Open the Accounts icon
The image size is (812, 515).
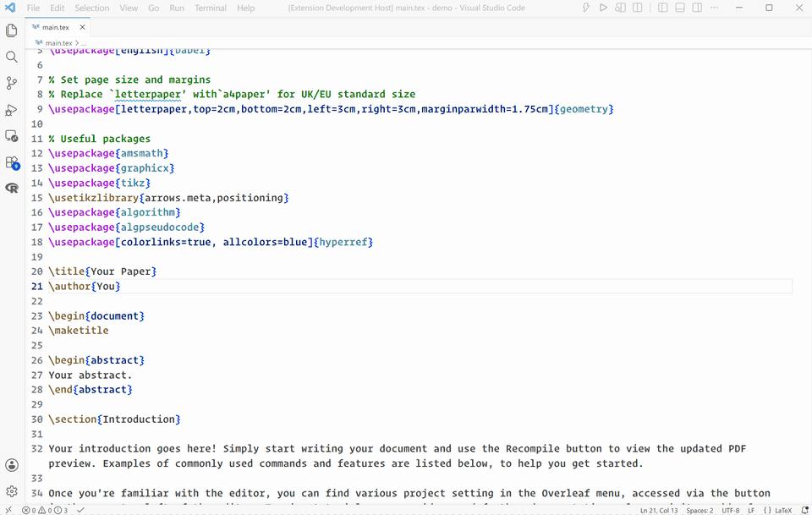(11, 465)
